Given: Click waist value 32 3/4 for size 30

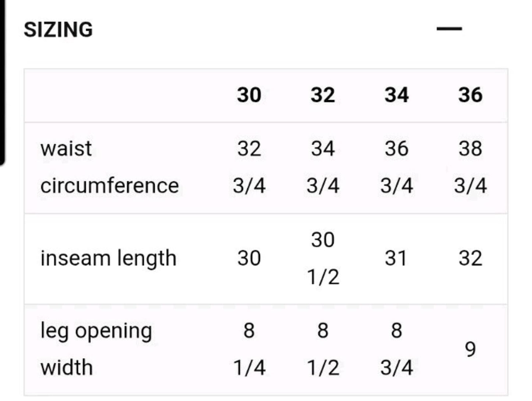Looking at the screenshot, I should pos(249,167).
